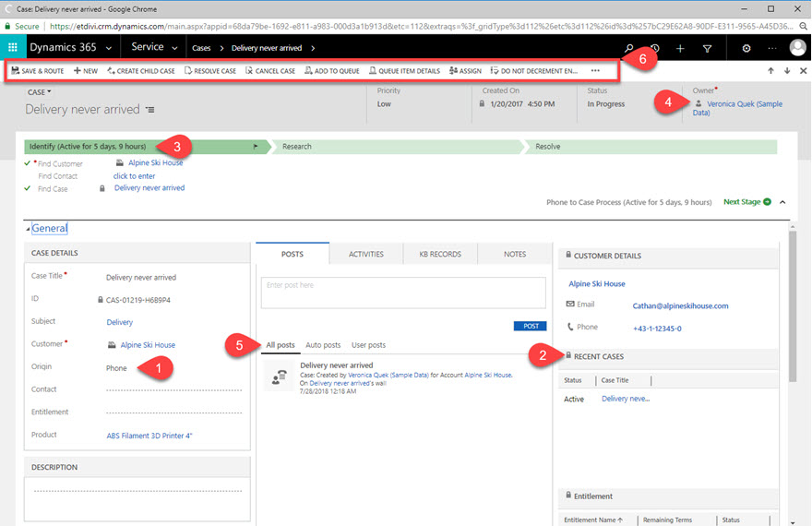The image size is (812, 526).
Task: Click Do Not Decrement Entitlement command
Action: click(534, 71)
